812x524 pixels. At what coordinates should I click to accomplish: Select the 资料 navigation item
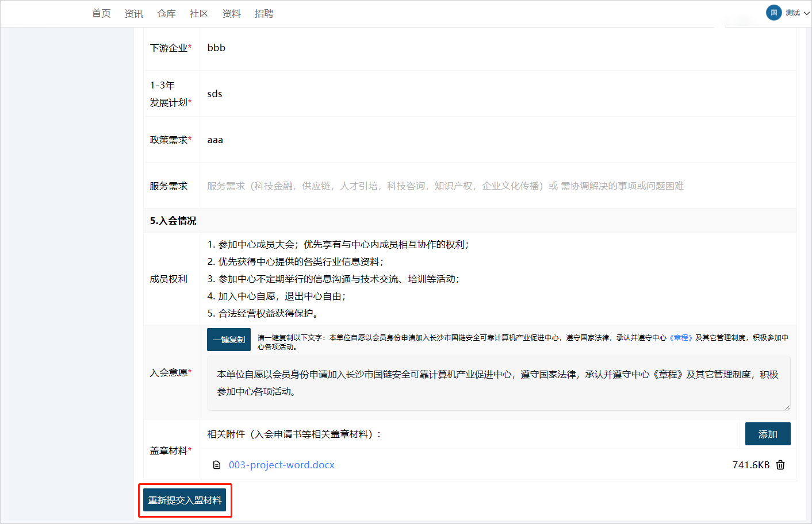232,13
